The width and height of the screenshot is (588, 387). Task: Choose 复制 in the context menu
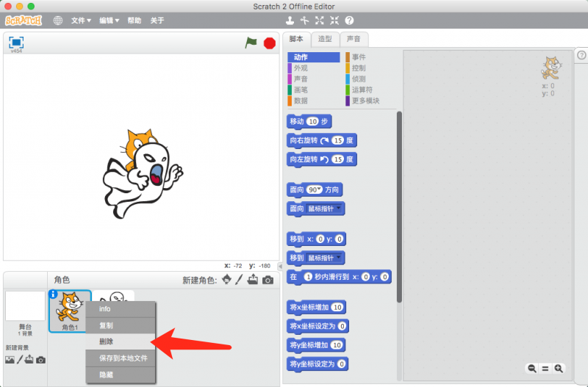121,325
